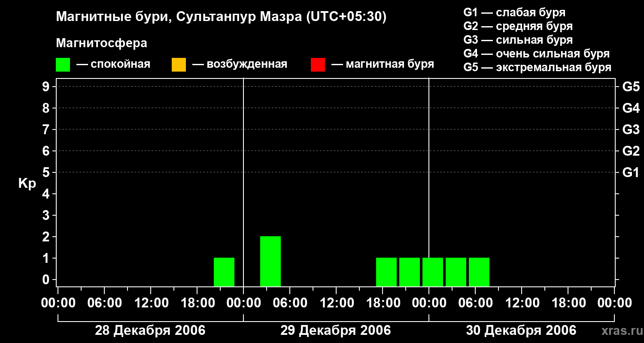This screenshot has width=644, height=343.
Task: Click the '29 Декабря 2006' date label
Action: click(336, 331)
